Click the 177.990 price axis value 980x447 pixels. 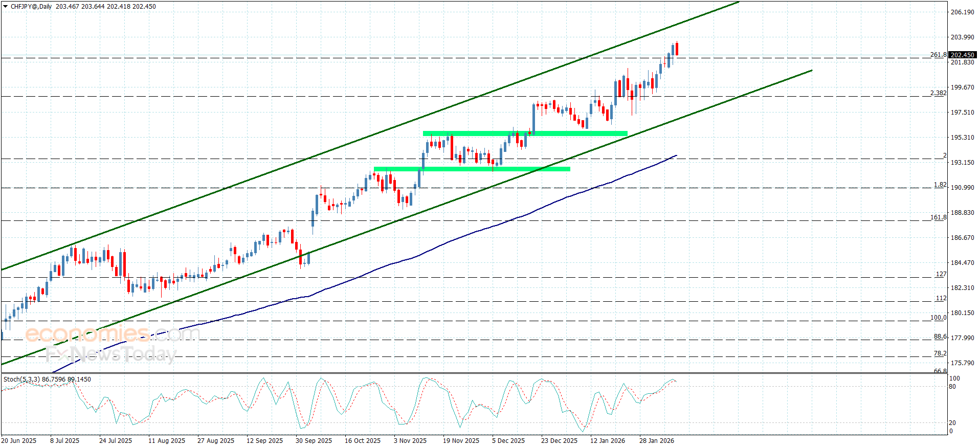pyautogui.click(x=962, y=338)
